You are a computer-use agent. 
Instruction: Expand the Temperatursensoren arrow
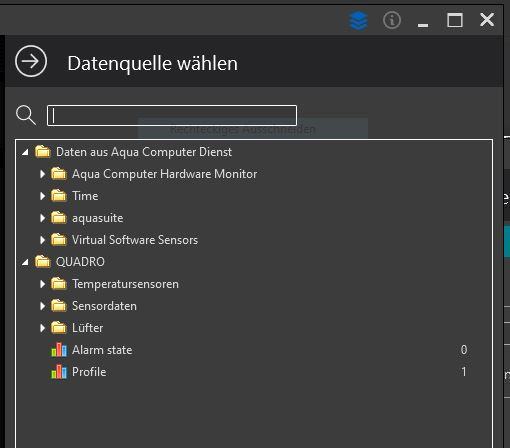click(x=42, y=284)
